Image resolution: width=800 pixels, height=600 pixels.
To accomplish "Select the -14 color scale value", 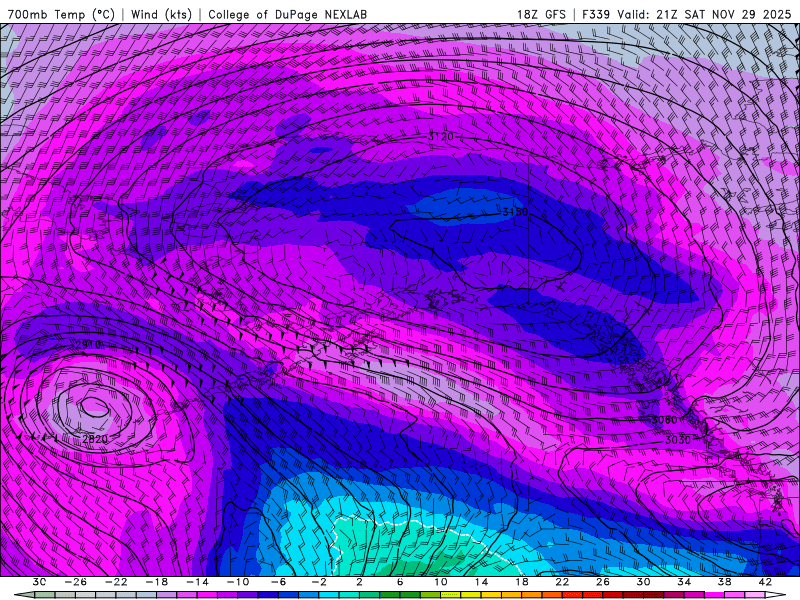I will 197,582.
